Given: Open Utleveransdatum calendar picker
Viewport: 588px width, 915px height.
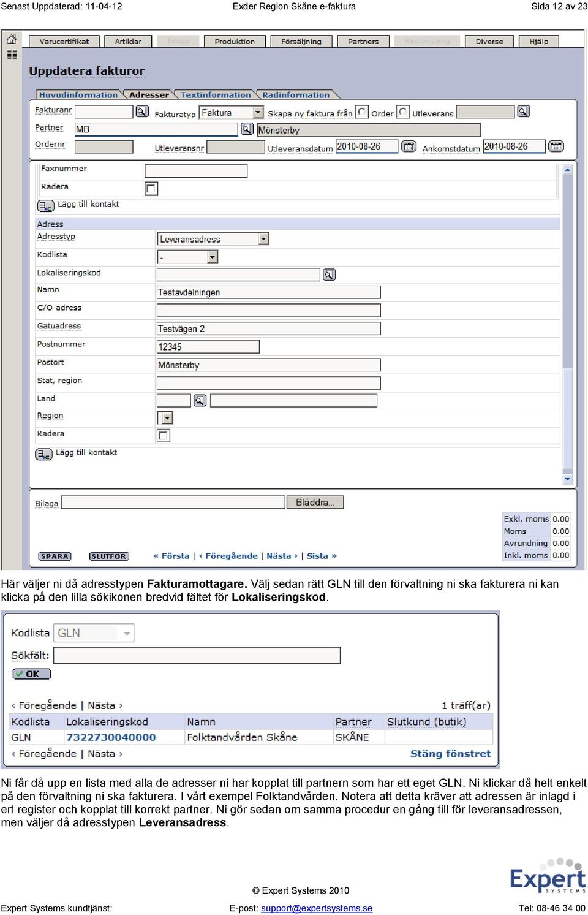Looking at the screenshot, I should 409,146.
